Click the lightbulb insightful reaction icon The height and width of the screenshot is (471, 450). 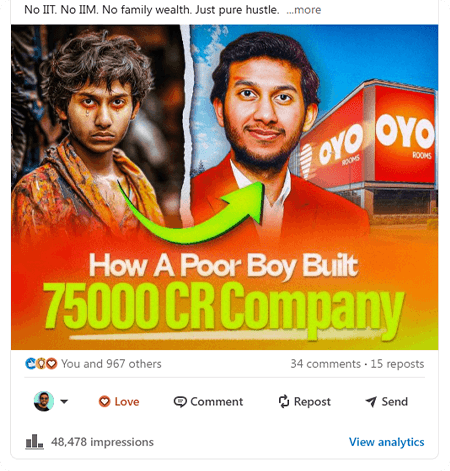41,363
